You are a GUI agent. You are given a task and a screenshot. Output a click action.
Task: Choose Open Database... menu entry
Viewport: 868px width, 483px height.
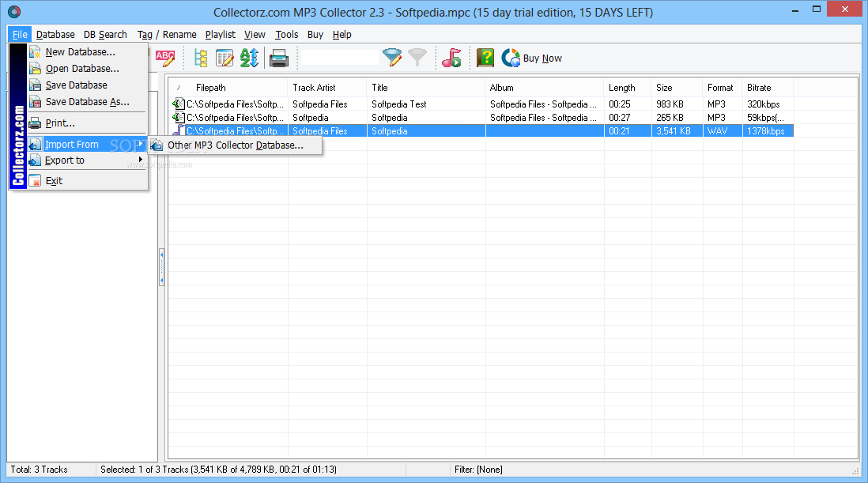point(87,69)
